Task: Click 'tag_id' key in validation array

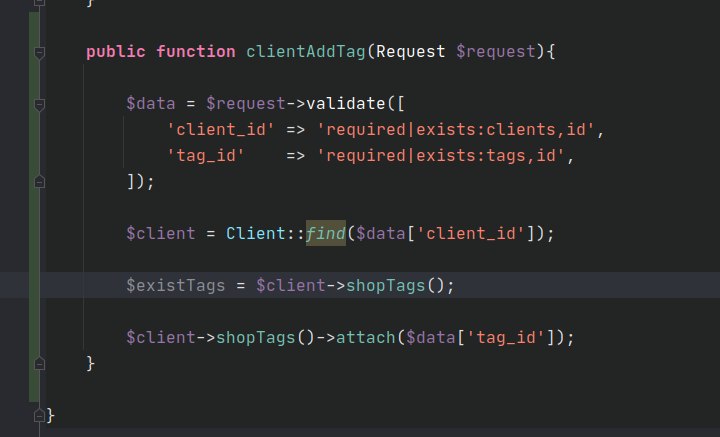Action: [x=206, y=156]
